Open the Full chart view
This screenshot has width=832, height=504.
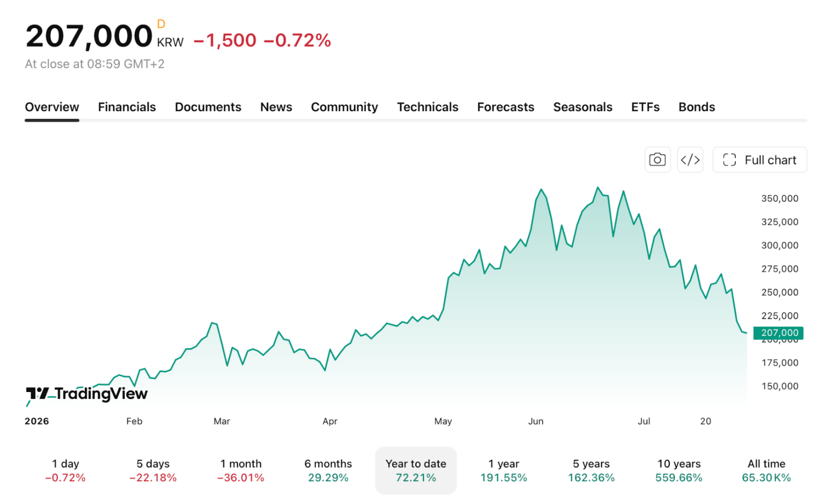pyautogui.click(x=760, y=160)
